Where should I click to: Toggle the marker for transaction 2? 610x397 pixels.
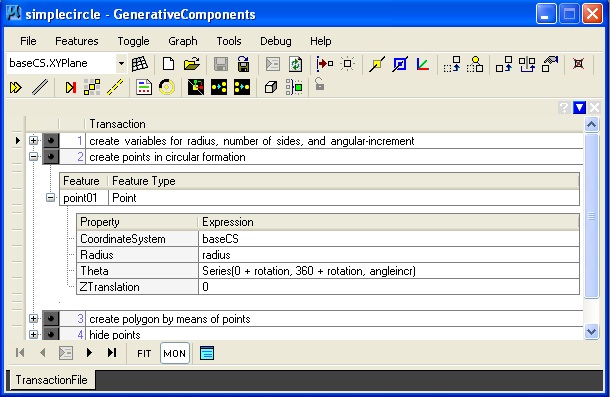(x=51, y=157)
